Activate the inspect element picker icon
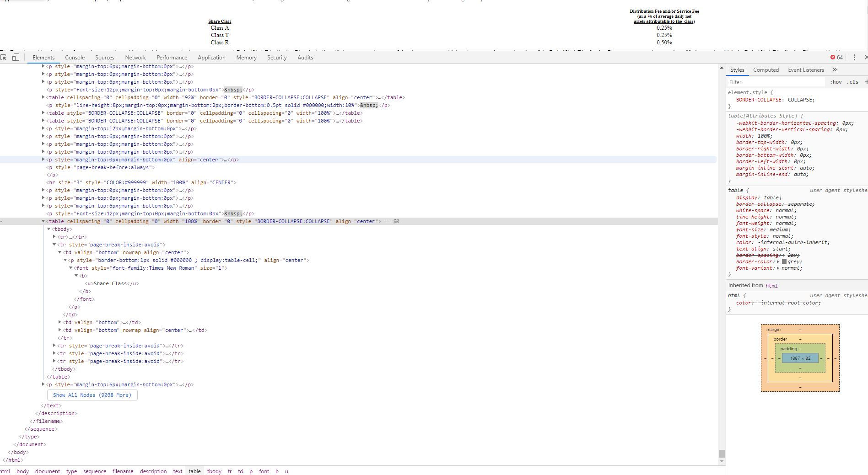Viewport: 868px width, 475px height. (x=4, y=57)
